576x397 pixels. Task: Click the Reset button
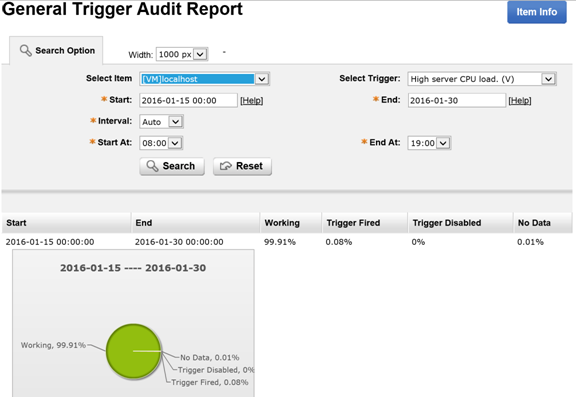(x=242, y=166)
